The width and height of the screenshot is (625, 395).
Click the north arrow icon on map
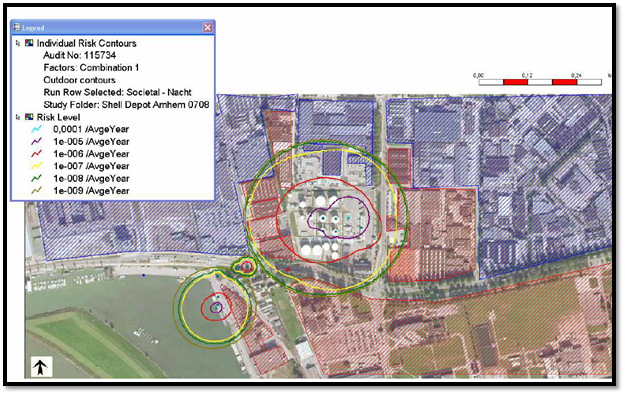click(x=41, y=367)
